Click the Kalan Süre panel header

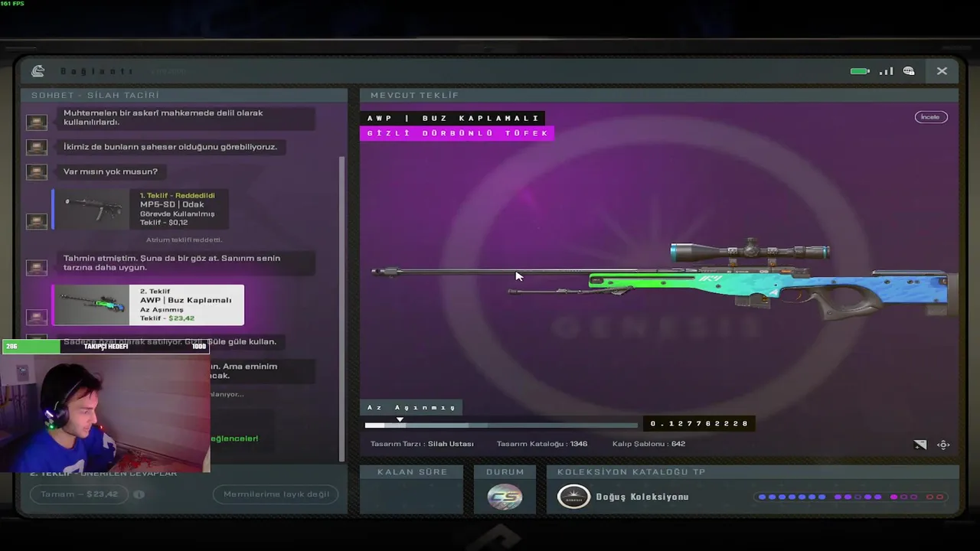[x=412, y=472]
